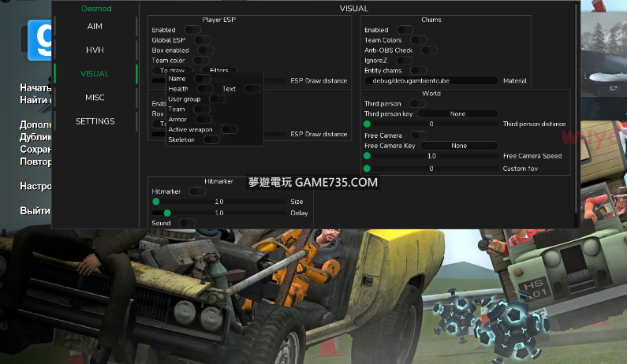Turn on Team color in Player ESP
Viewport: 627px width, 364px height.
pos(202,61)
